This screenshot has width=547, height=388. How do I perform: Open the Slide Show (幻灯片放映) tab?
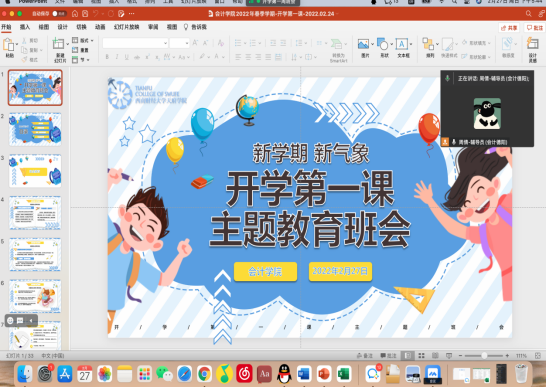[x=126, y=27]
